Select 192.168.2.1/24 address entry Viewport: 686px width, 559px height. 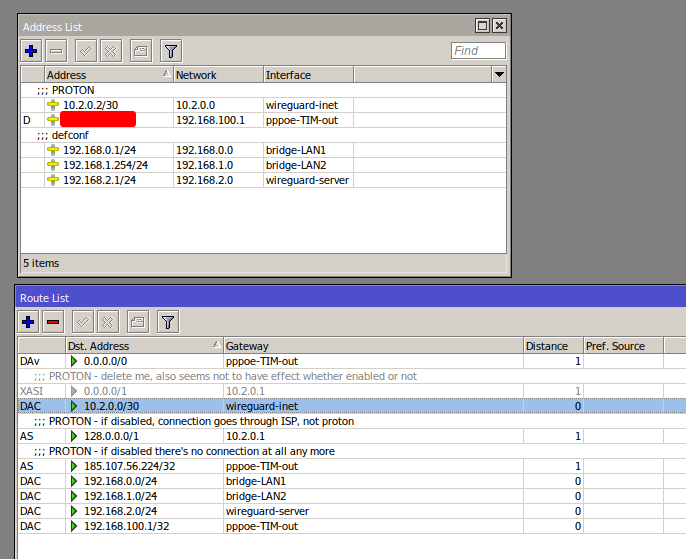pos(99,180)
